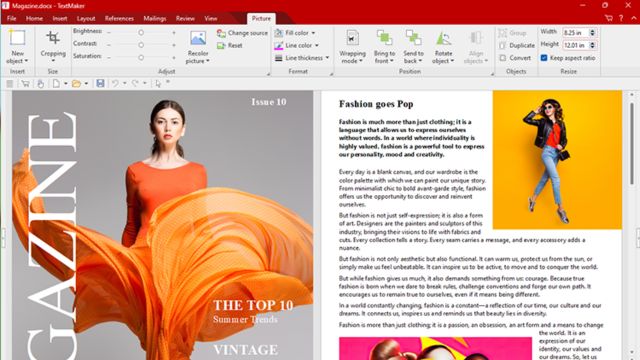Switch to the Mailings ribbon tab
This screenshot has width=640, height=360.
tap(155, 18)
